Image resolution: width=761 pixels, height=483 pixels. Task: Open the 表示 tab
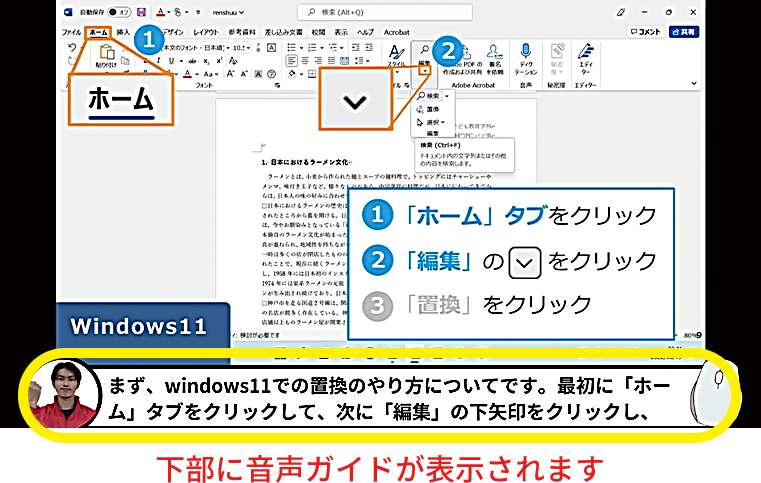pyautogui.click(x=341, y=32)
